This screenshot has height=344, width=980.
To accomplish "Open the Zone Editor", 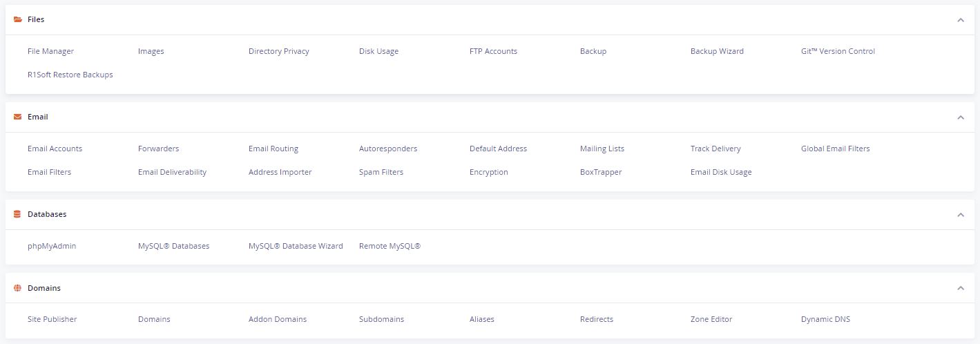I will click(x=711, y=319).
